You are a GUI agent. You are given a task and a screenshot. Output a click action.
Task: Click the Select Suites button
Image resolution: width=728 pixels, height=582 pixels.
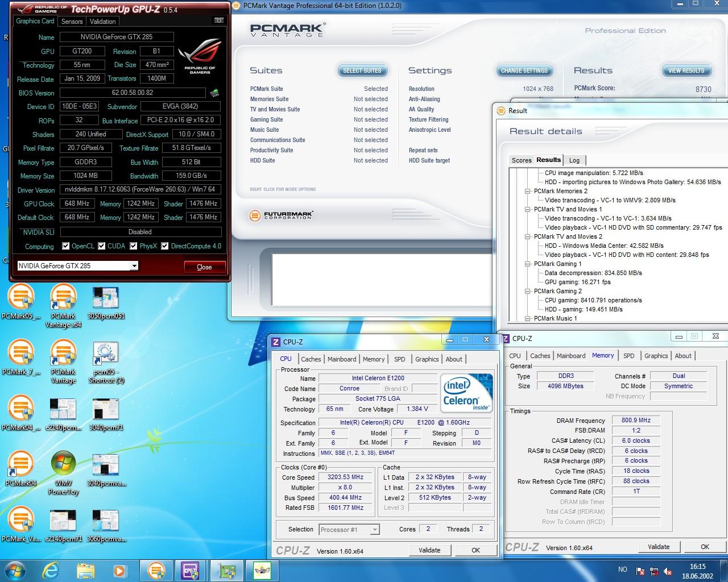coord(362,70)
